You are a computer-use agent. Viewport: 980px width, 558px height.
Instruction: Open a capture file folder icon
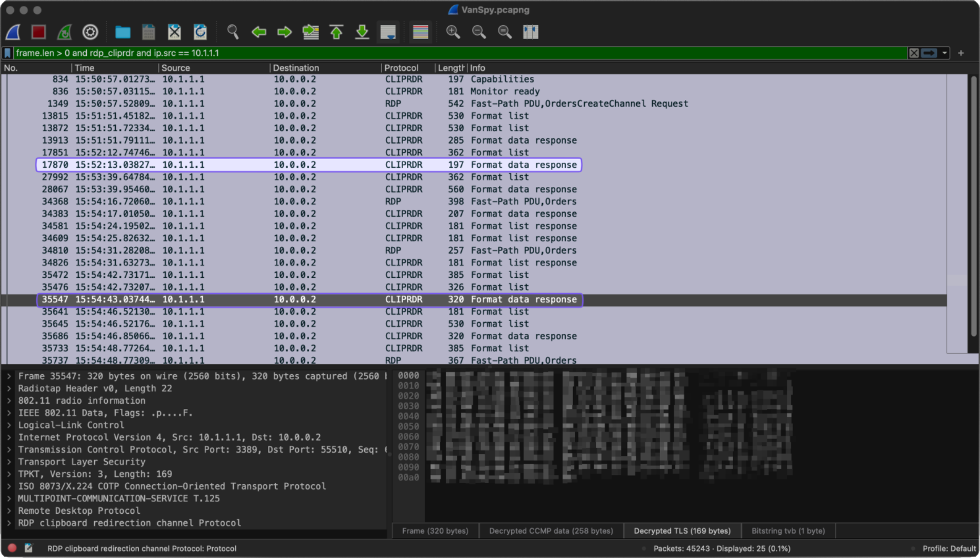point(123,32)
